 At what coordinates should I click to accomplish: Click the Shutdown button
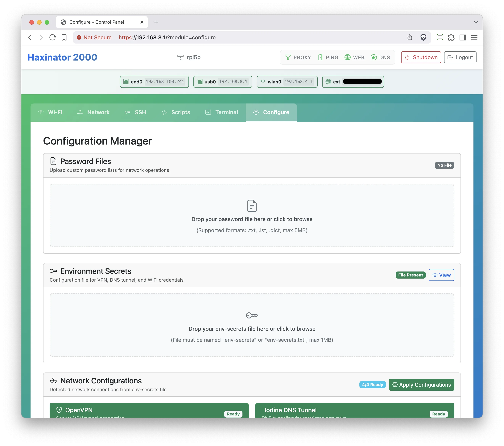(421, 57)
